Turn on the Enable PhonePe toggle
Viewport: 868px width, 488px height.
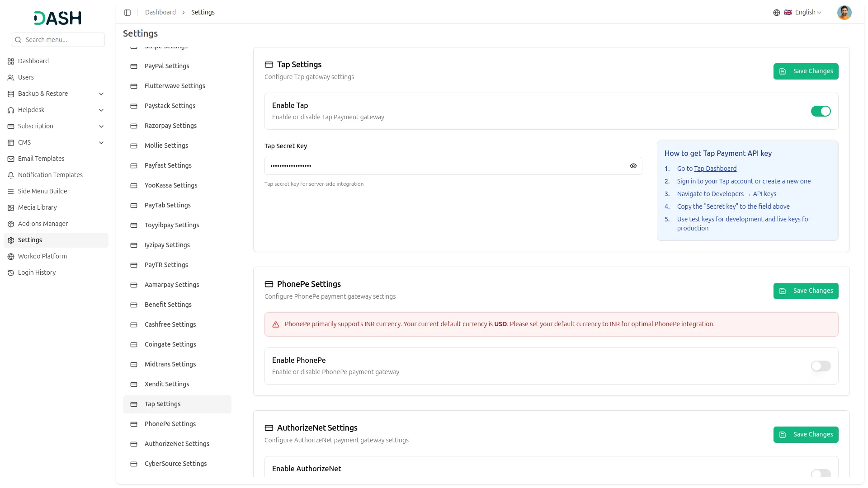click(821, 366)
